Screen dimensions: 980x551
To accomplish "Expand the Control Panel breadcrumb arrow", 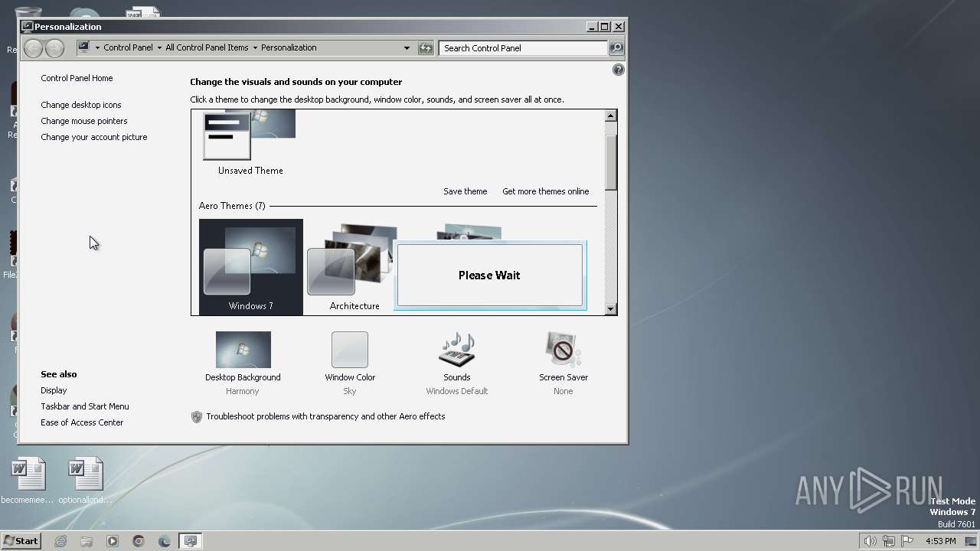I will [159, 47].
